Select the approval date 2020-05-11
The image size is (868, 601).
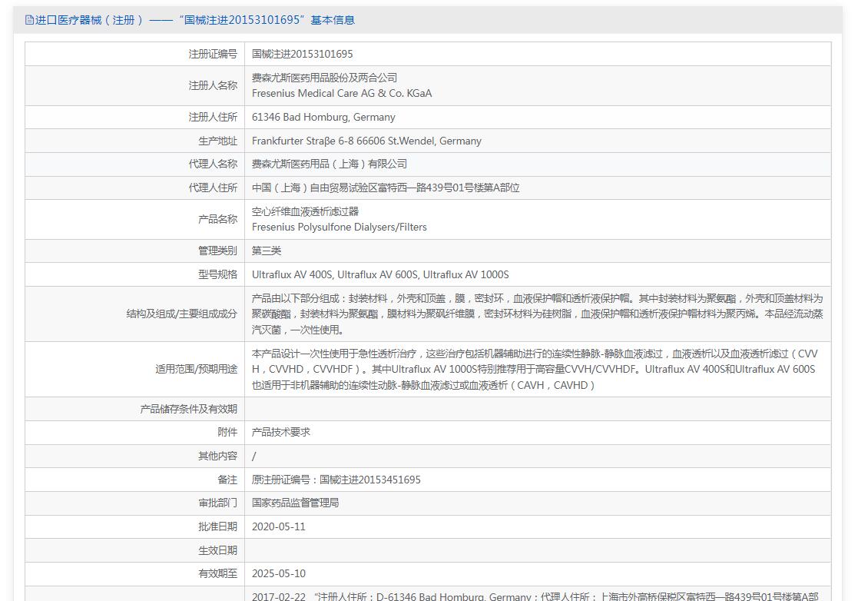coord(278,526)
